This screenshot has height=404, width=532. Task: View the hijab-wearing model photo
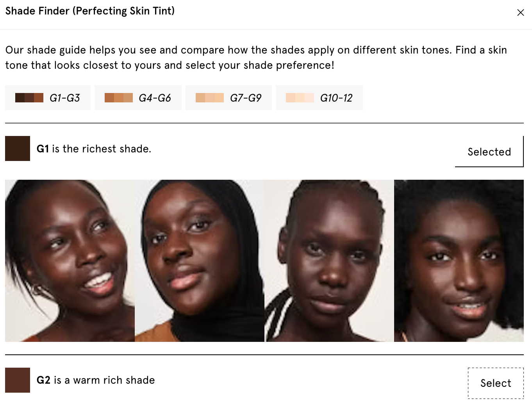point(199,261)
